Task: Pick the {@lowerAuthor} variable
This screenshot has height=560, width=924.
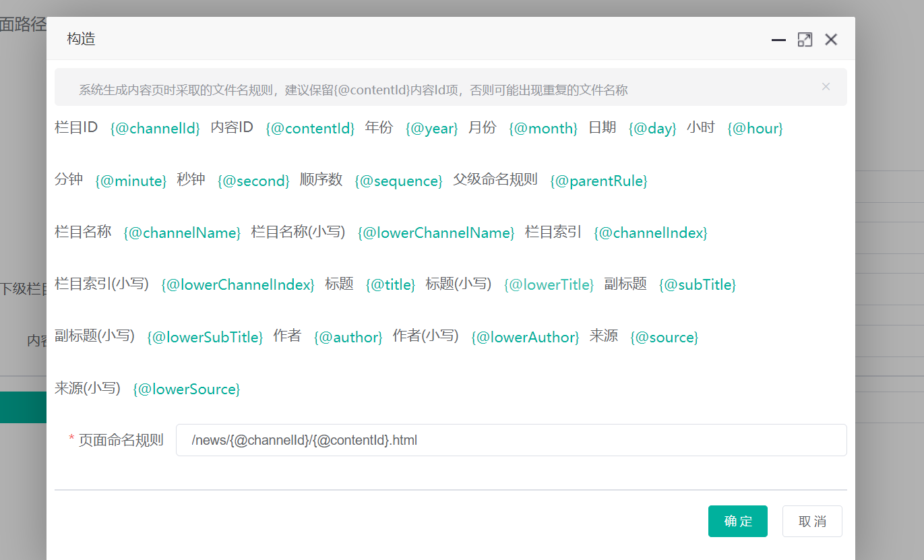Action: pos(525,337)
